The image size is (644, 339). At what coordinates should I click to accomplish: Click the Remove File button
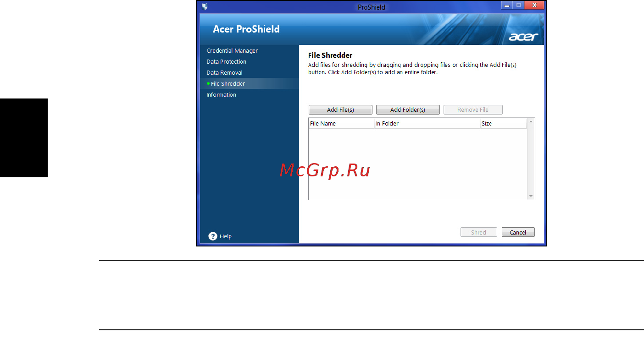(473, 110)
